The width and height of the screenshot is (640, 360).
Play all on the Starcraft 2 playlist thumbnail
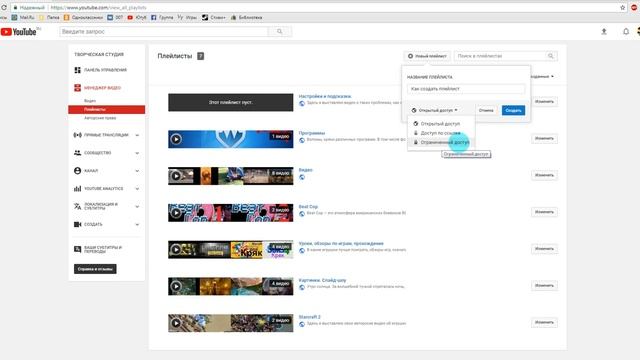[x=176, y=323]
